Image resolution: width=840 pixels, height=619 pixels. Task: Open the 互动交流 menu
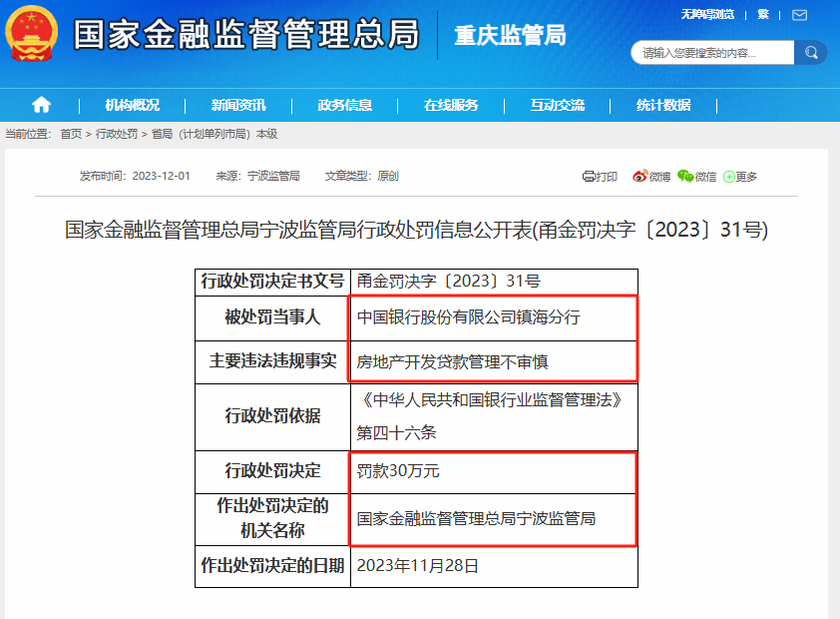[x=557, y=105]
